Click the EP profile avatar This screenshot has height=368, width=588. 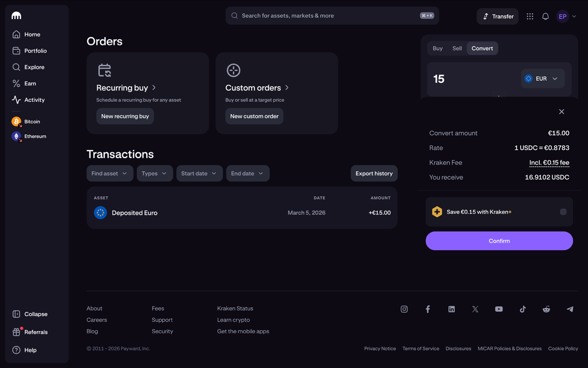[562, 16]
